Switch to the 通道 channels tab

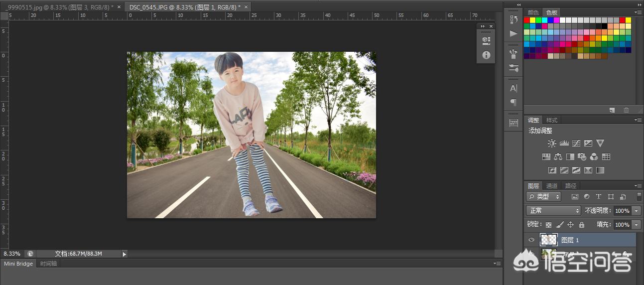552,186
